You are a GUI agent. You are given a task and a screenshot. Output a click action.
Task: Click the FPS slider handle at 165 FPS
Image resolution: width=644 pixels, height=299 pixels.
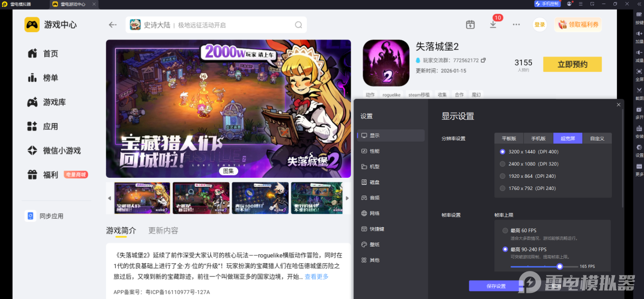tap(559, 266)
